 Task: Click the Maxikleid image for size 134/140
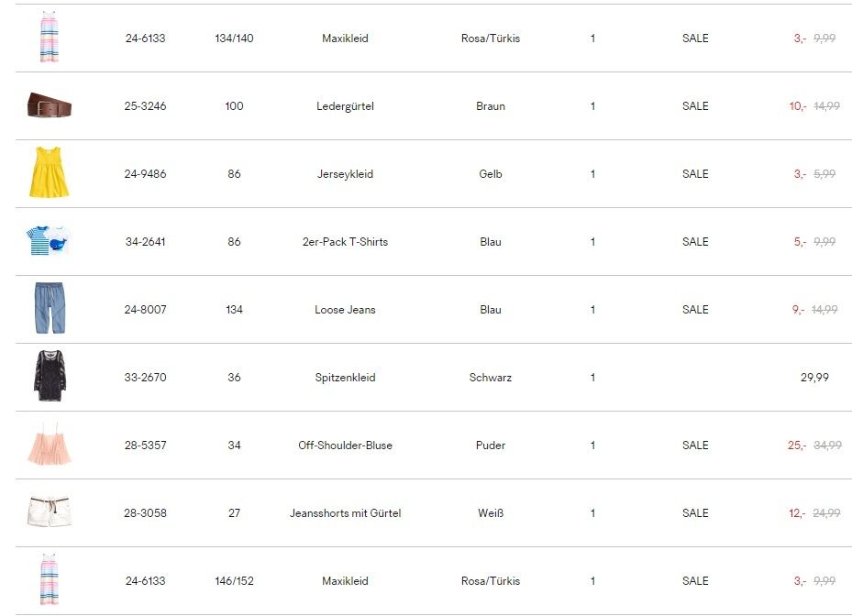(x=49, y=37)
